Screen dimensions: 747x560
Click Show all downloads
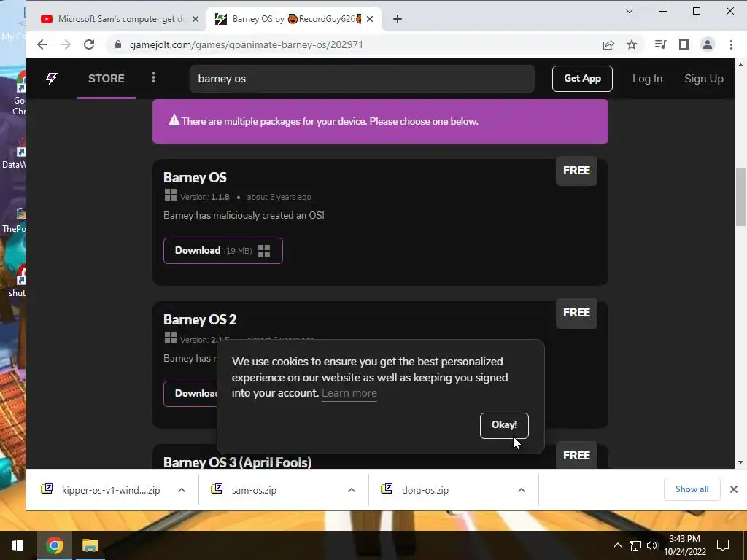click(x=692, y=489)
